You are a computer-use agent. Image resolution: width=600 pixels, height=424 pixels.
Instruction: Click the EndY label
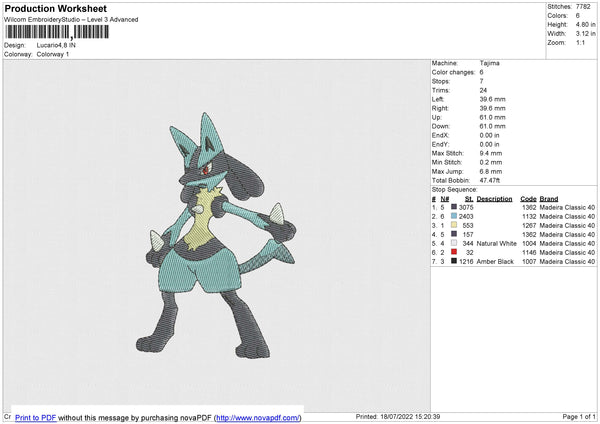(x=440, y=144)
